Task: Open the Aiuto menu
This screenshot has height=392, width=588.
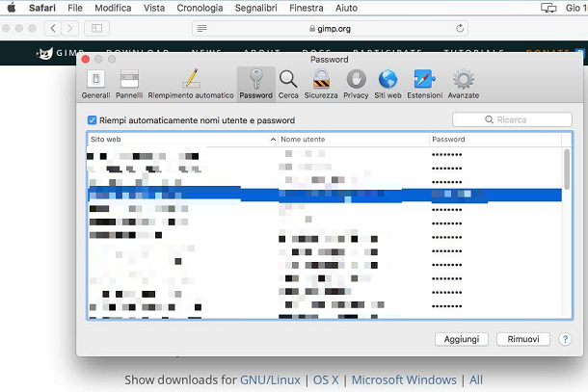Action: (x=346, y=8)
